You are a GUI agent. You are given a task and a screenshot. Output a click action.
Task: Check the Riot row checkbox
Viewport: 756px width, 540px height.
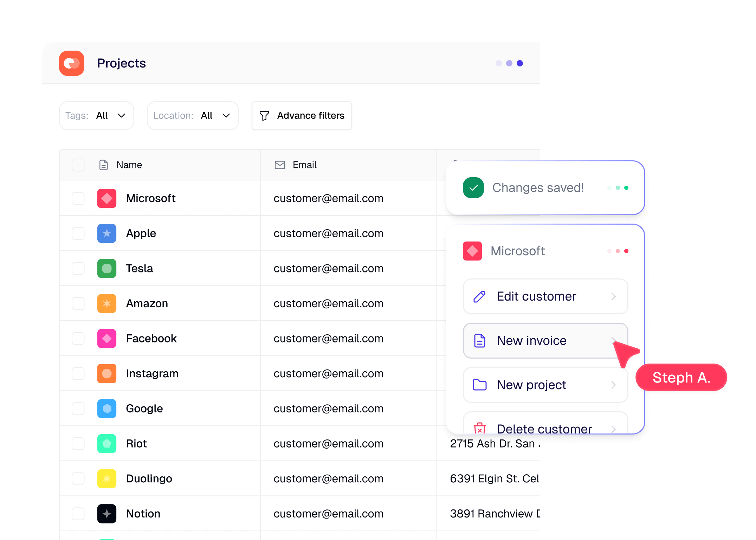pyautogui.click(x=78, y=444)
